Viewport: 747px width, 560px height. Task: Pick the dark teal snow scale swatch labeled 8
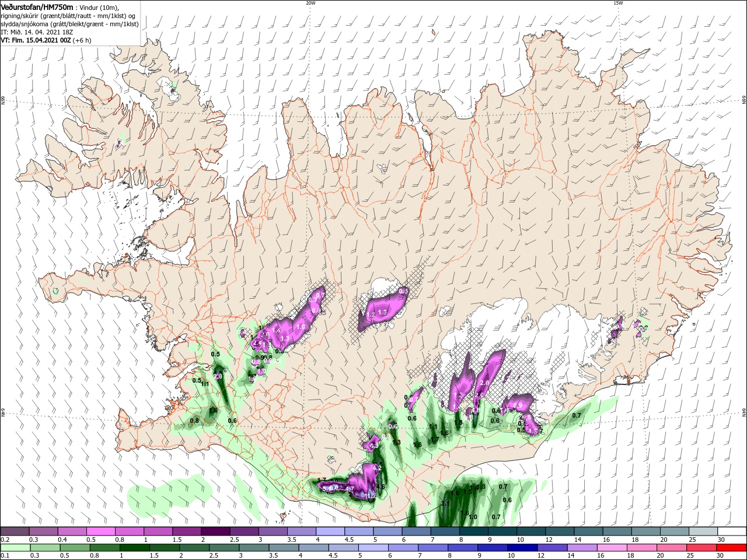(474, 531)
